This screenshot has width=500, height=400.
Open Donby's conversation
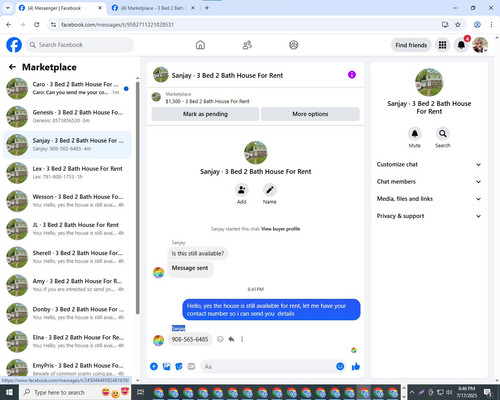pos(67,313)
